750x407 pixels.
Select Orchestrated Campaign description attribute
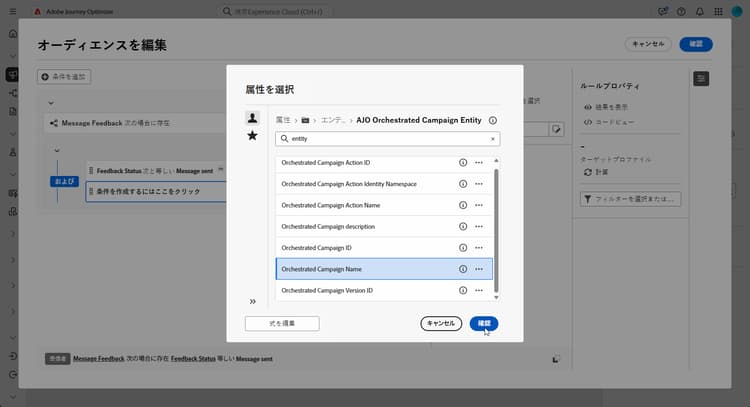pos(384,226)
